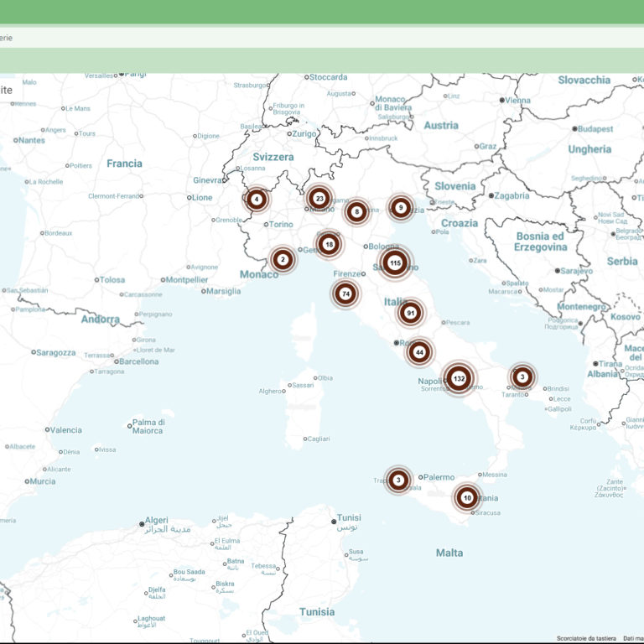
Task: Expand the 18 cluster marker near Genova
Action: point(329,244)
